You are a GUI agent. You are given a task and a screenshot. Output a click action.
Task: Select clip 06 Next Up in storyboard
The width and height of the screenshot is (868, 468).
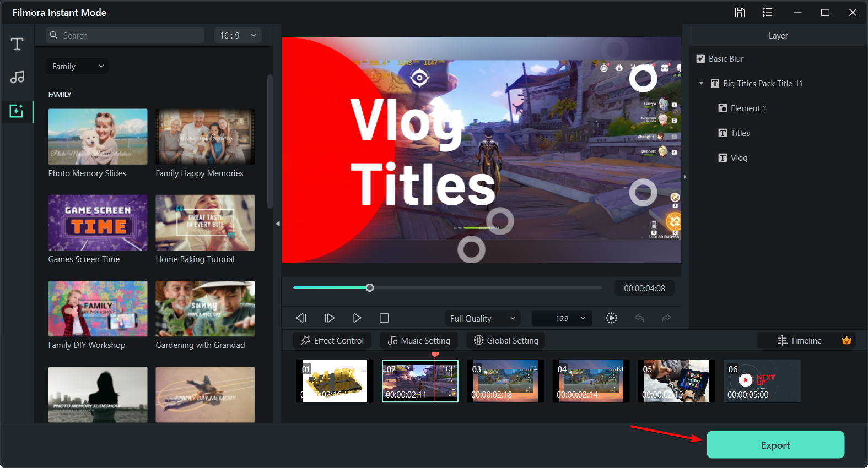pyautogui.click(x=762, y=381)
